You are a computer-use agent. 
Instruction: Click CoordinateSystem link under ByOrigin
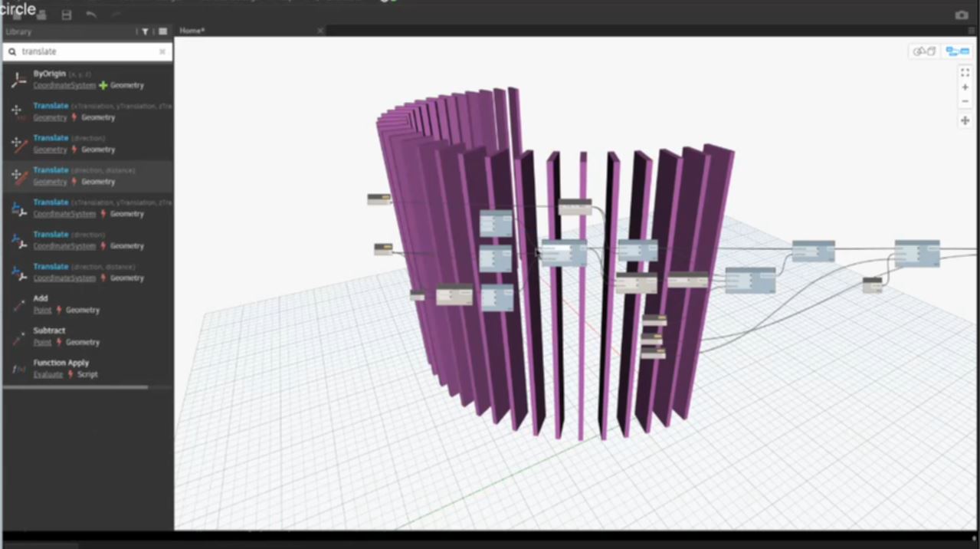coord(64,85)
